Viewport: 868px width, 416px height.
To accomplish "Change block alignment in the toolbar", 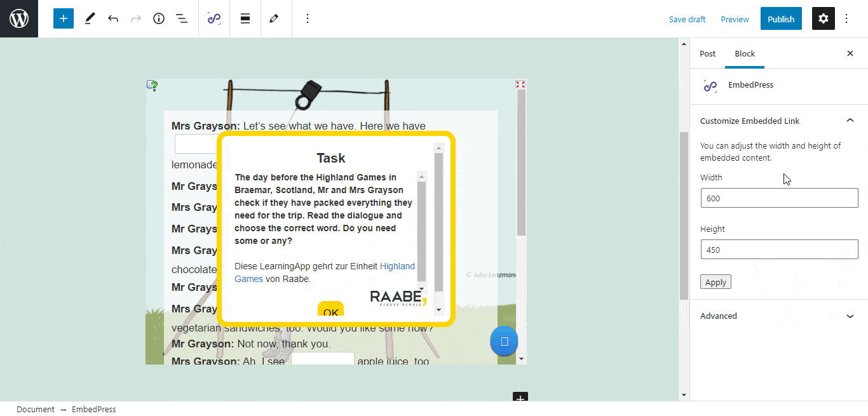I will pos(245,18).
